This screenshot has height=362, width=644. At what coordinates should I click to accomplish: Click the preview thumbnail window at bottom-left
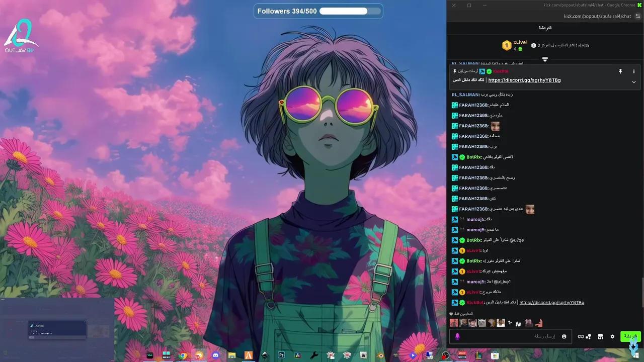tap(57, 329)
